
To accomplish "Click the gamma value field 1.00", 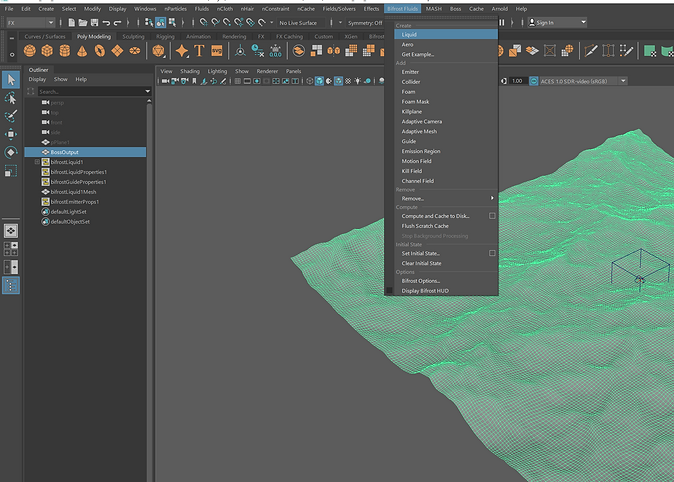I will click(518, 81).
